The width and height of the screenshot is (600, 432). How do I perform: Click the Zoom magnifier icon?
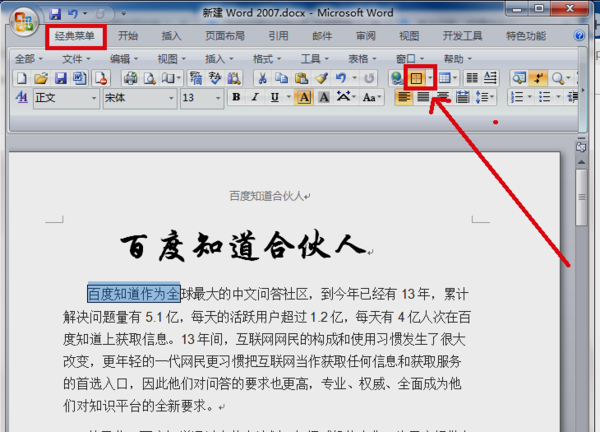558,78
